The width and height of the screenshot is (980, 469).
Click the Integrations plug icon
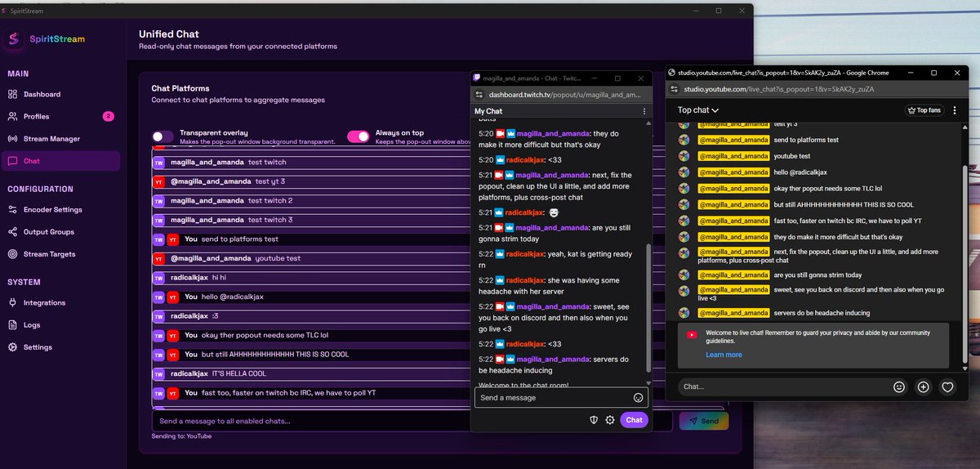pyautogui.click(x=13, y=302)
